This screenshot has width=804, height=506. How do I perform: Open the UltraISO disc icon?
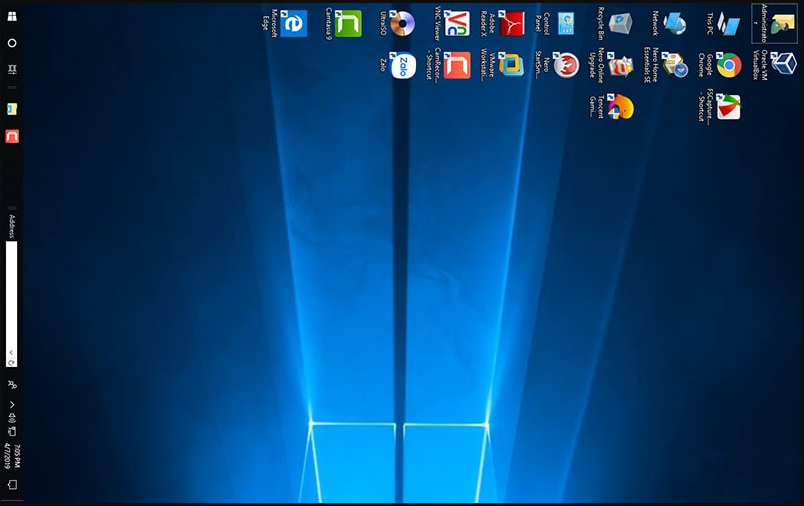(401, 24)
